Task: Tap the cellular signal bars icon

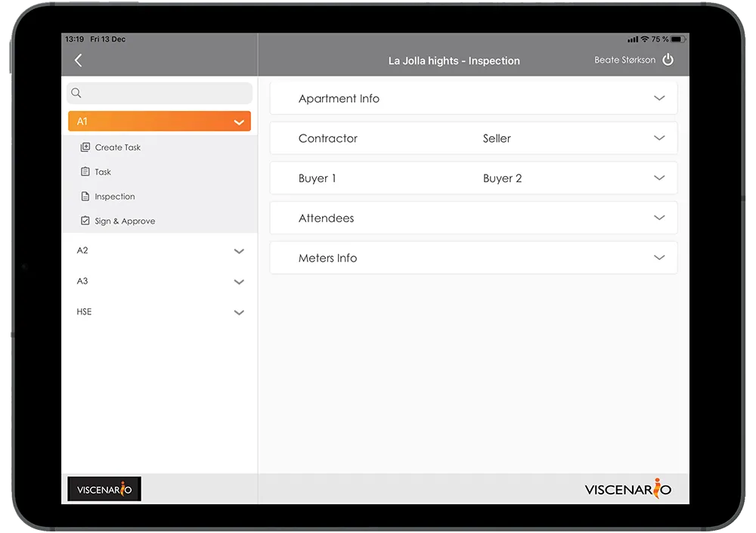Action: [x=633, y=39]
